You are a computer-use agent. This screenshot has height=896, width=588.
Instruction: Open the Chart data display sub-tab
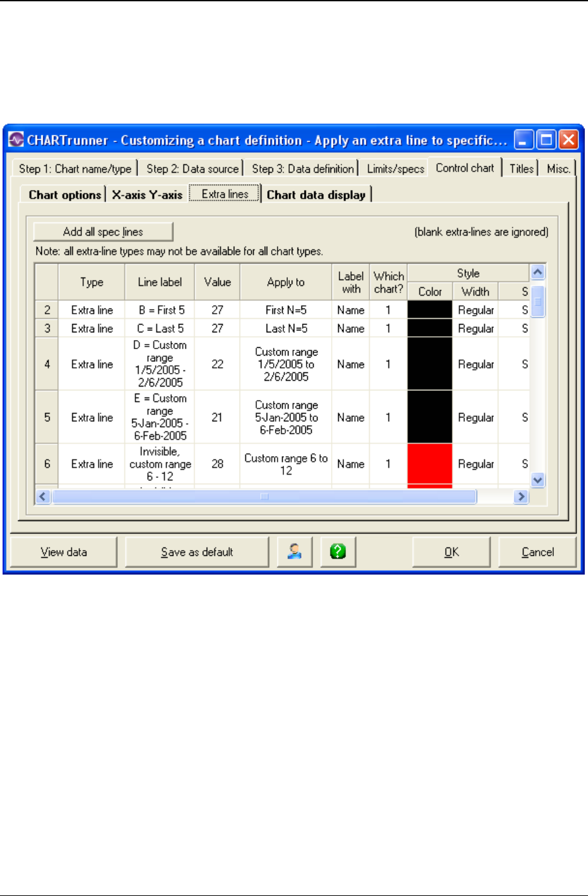(316, 195)
